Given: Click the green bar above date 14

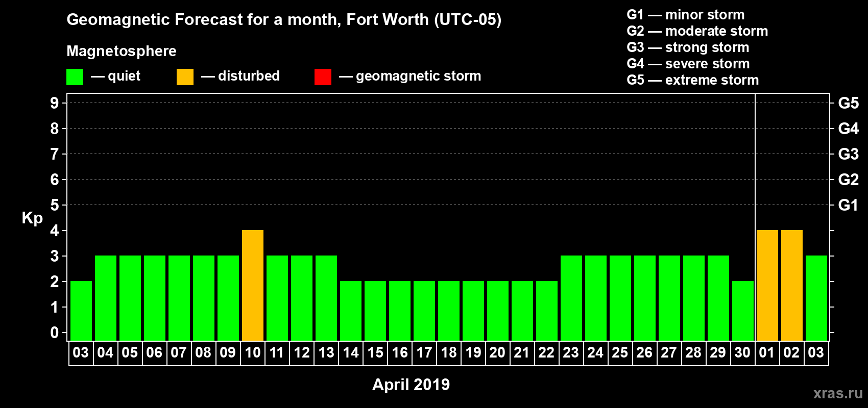Looking at the screenshot, I should pos(351,311).
